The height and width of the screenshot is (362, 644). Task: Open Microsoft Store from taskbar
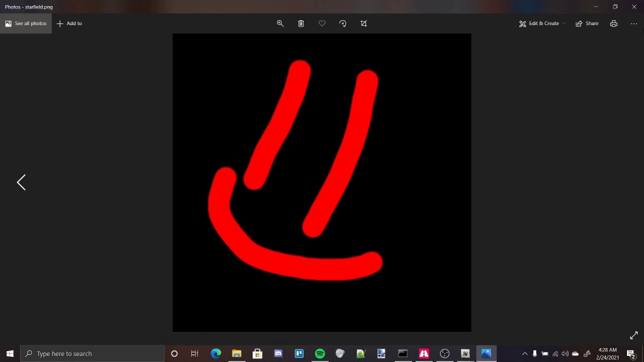(257, 353)
